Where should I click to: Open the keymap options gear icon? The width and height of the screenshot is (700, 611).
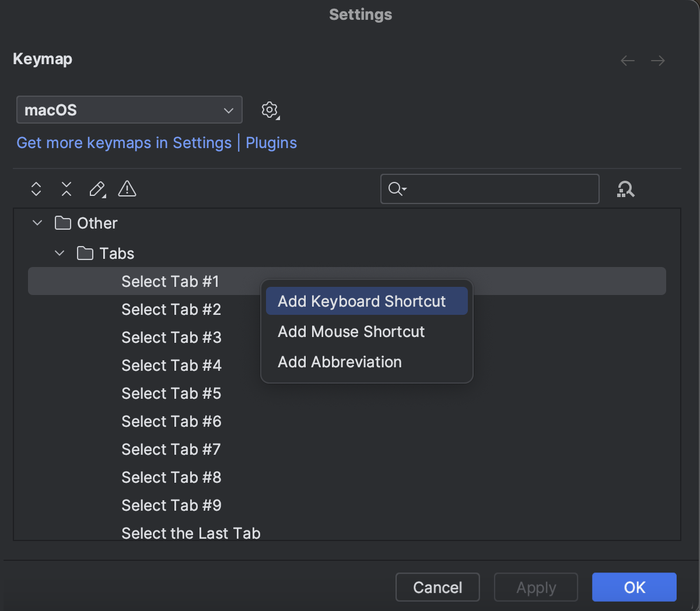269,110
